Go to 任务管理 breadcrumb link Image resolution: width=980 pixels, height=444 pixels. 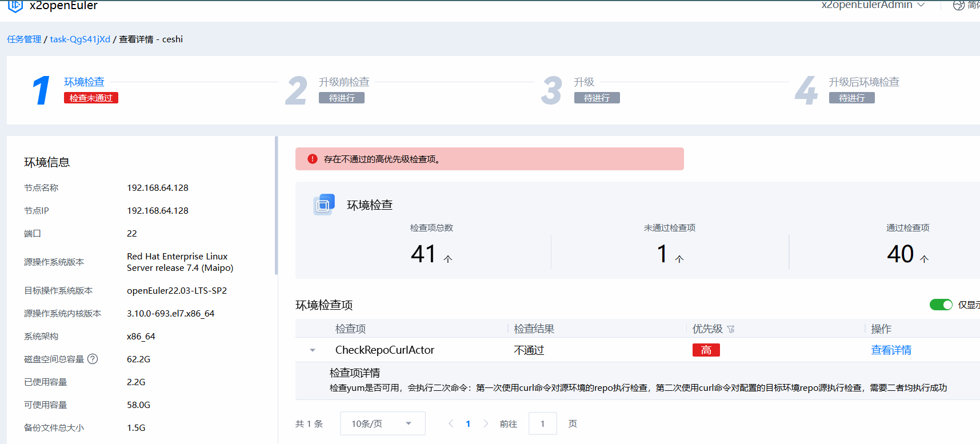(x=24, y=39)
